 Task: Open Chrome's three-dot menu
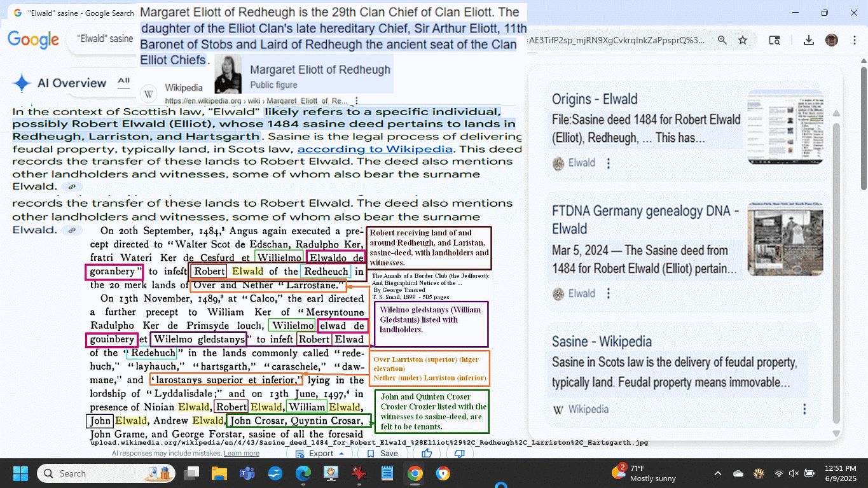[x=855, y=40]
